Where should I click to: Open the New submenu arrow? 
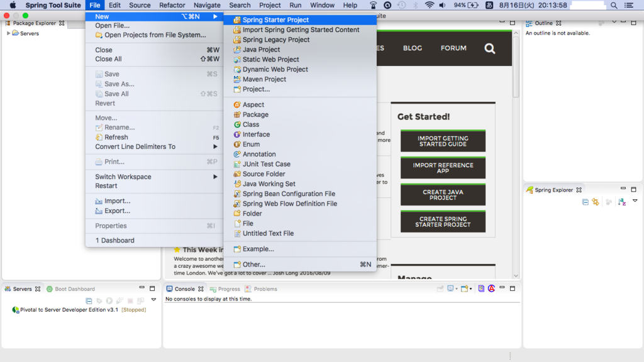click(215, 16)
